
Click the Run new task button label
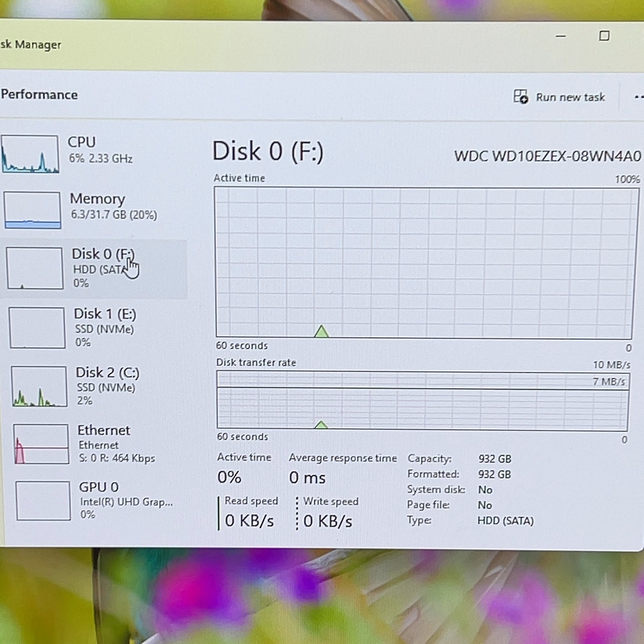570,97
